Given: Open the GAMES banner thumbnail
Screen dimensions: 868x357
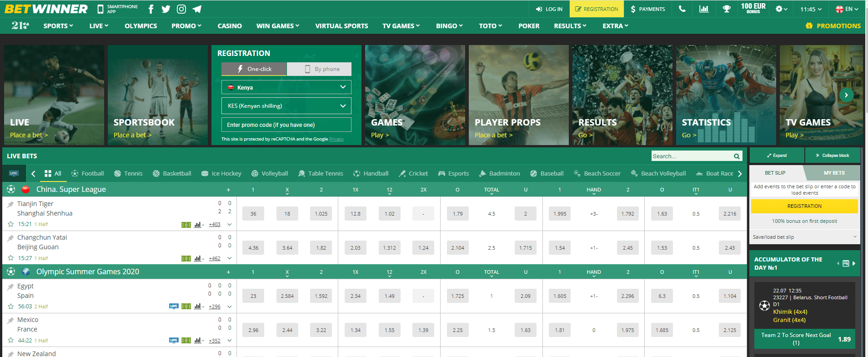Looking at the screenshot, I should (x=415, y=95).
